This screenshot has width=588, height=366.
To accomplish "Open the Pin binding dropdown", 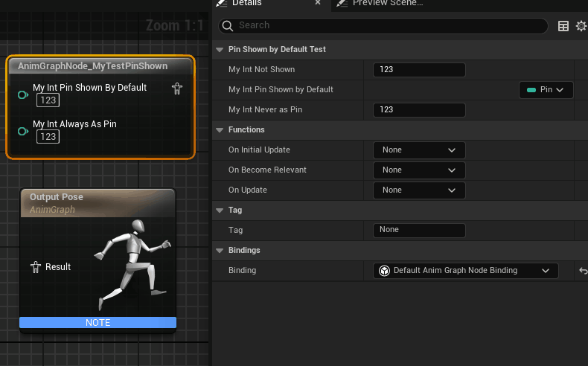I will [x=546, y=90].
